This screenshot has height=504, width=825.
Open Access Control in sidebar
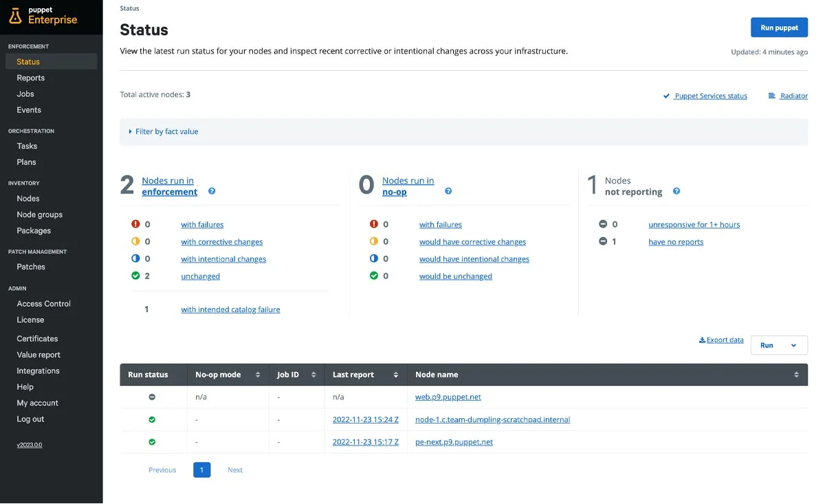coord(43,303)
